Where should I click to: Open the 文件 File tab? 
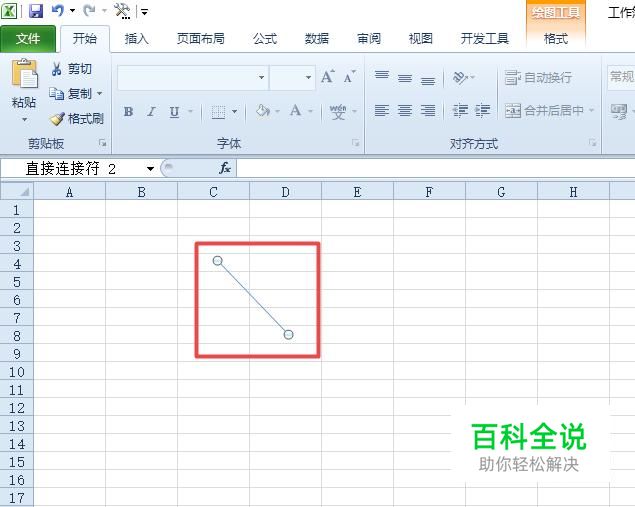click(28, 39)
